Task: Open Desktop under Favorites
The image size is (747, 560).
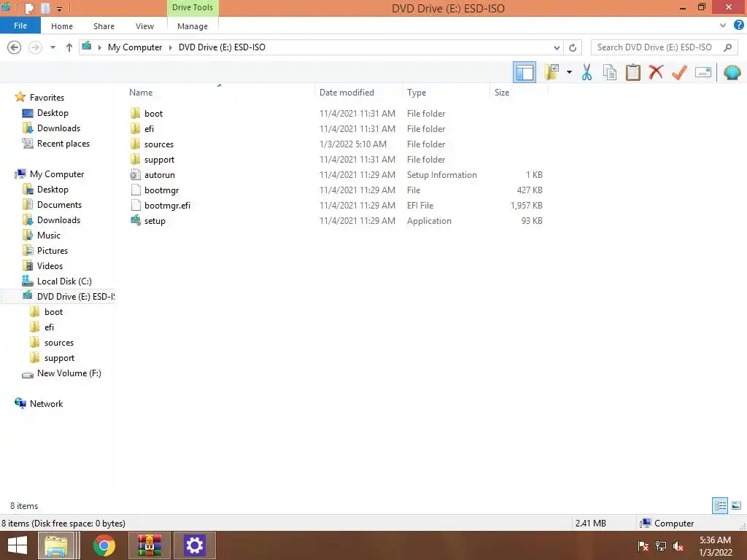Action: point(53,113)
